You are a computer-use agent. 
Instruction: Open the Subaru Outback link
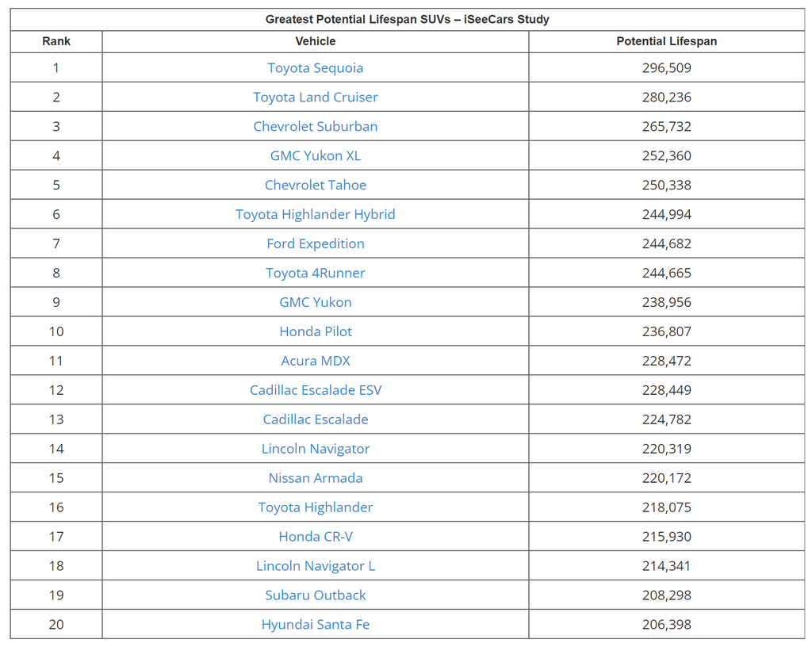click(315, 595)
